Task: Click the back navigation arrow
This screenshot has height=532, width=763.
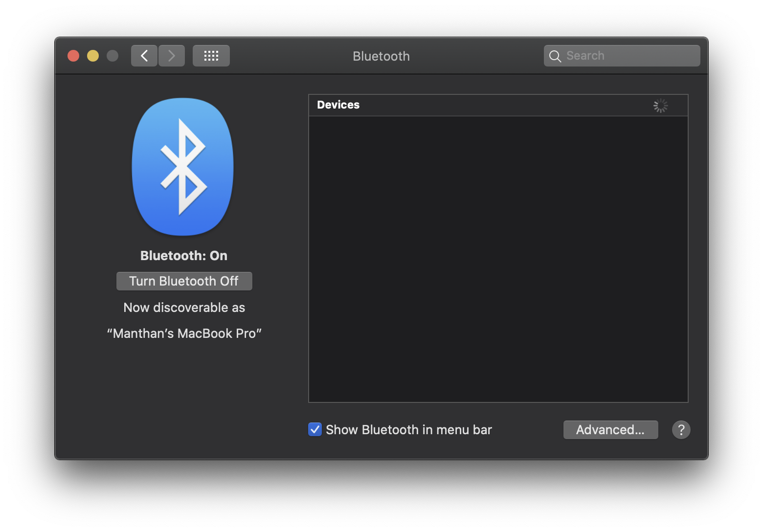Action: pyautogui.click(x=144, y=55)
